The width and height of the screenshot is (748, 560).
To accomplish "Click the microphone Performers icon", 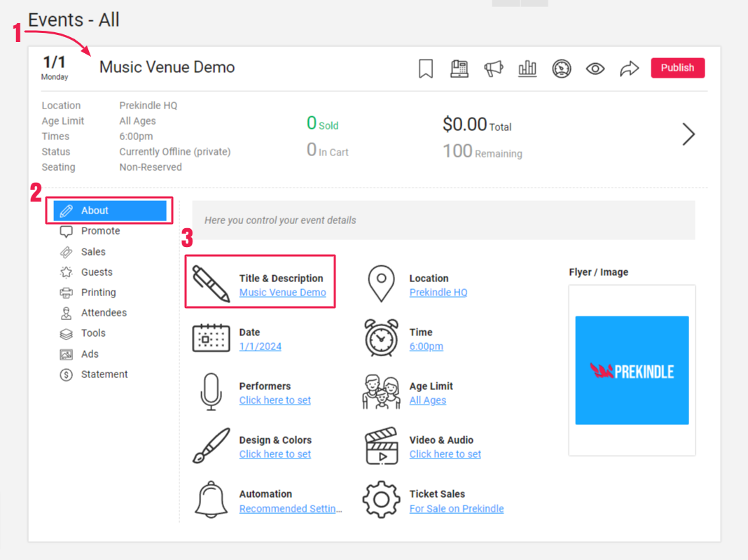I will pos(211,391).
